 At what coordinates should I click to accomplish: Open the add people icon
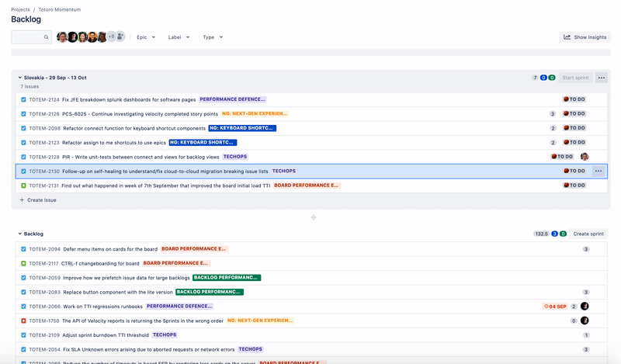120,36
